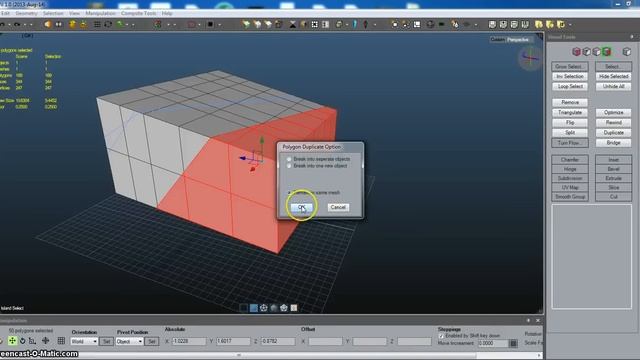Click OK in Polygon Duplicate Option dialog
Viewport: 640px width, 360px height.
point(302,207)
